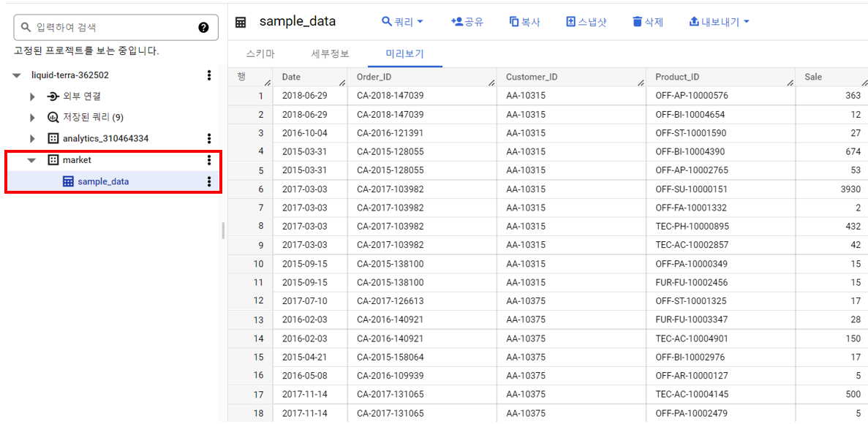The image size is (868, 424).
Task: Open the 내보내기 dropdown menu
Action: [x=719, y=22]
